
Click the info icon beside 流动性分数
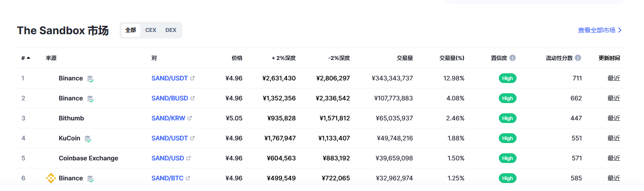coord(578,58)
